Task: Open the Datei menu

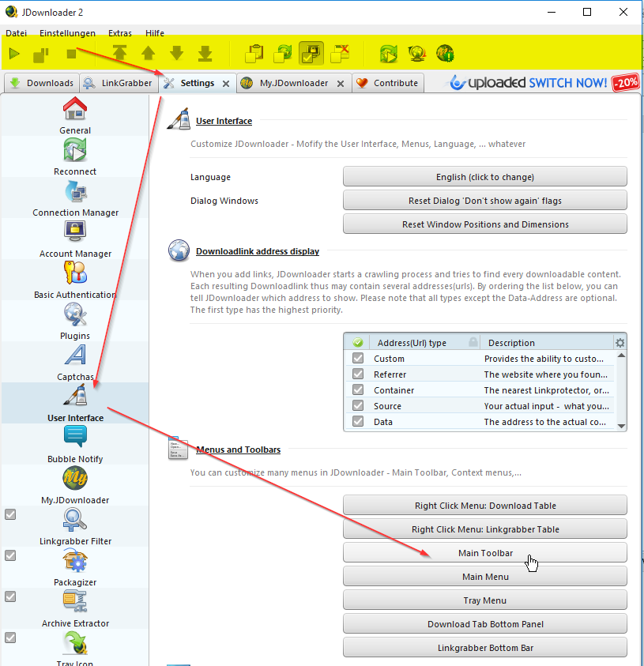Action: click(x=16, y=33)
